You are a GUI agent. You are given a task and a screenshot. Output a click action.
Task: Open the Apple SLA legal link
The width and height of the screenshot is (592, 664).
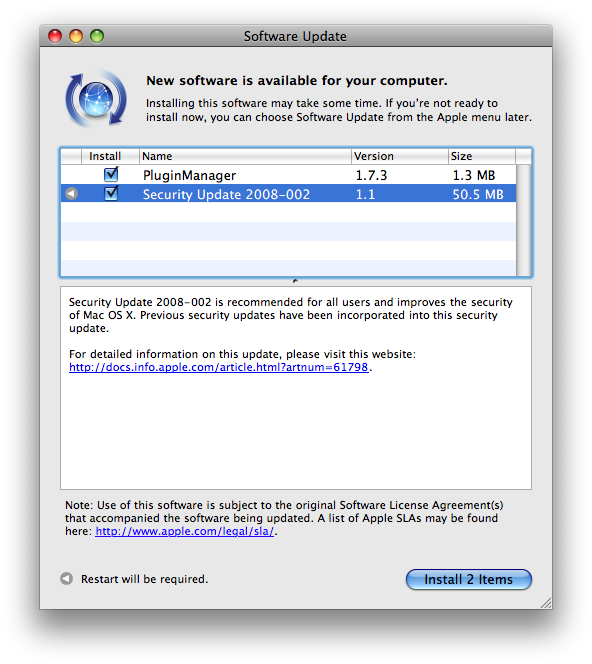(x=185, y=531)
